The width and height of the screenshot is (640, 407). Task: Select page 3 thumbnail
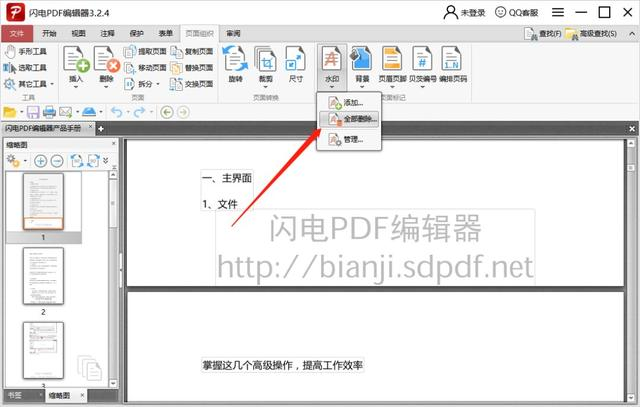coord(43,350)
